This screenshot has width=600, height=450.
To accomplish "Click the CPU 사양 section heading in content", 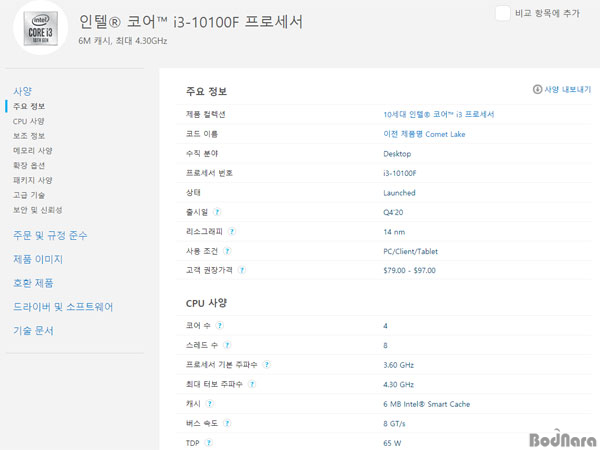I will 206,303.
